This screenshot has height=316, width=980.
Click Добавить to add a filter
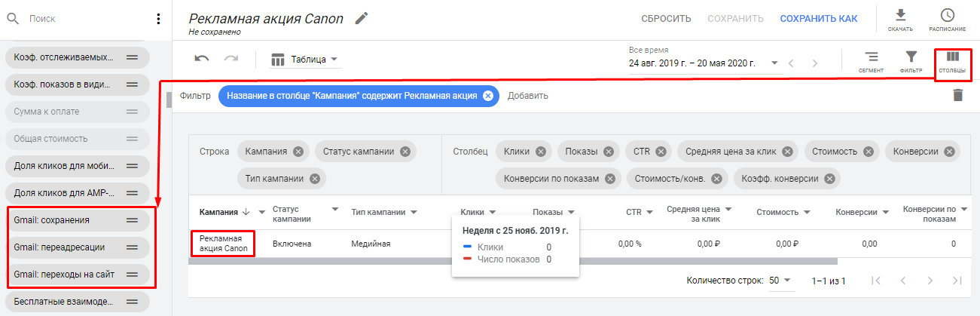[x=527, y=96]
